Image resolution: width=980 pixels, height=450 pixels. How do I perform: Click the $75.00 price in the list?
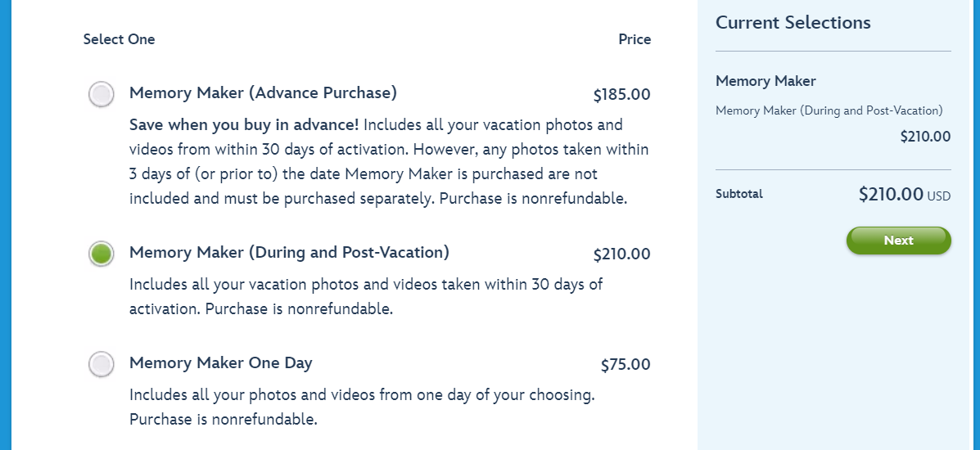click(x=625, y=365)
